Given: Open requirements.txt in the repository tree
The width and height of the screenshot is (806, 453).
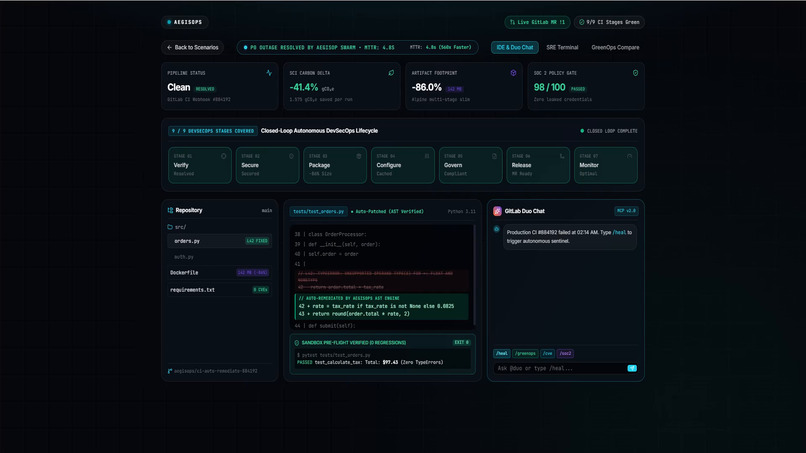Looking at the screenshot, I should click(x=219, y=289).
